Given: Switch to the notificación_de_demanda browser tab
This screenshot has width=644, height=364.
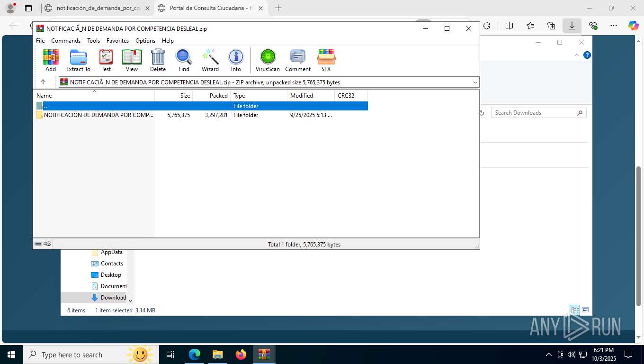Looking at the screenshot, I should click(97, 8).
